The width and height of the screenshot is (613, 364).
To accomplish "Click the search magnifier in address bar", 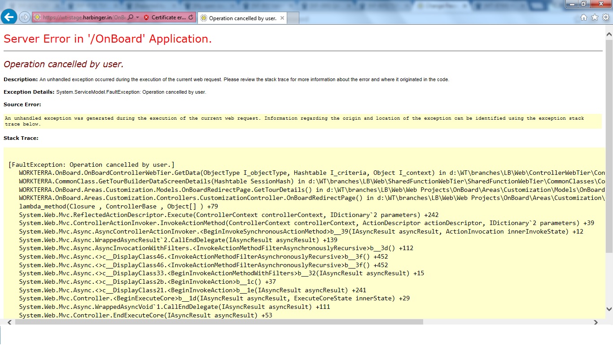I will [x=130, y=17].
